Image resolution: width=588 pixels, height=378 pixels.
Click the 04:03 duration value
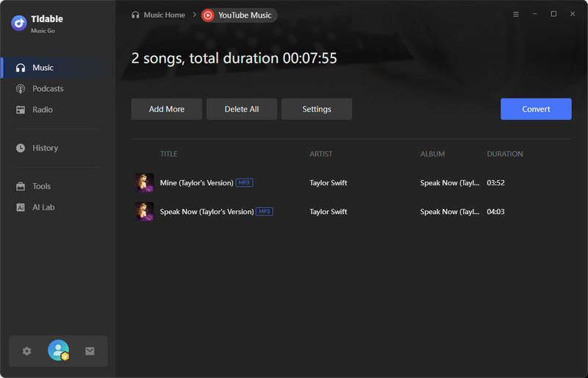tap(495, 212)
